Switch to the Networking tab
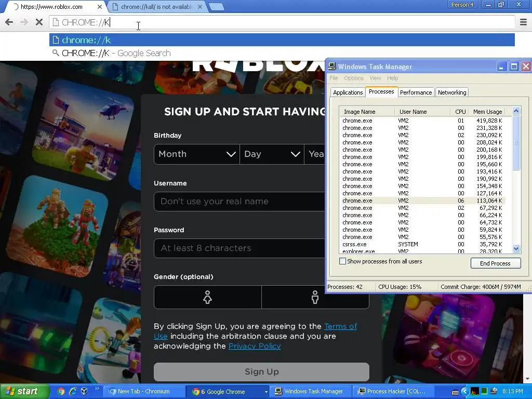 [452, 92]
